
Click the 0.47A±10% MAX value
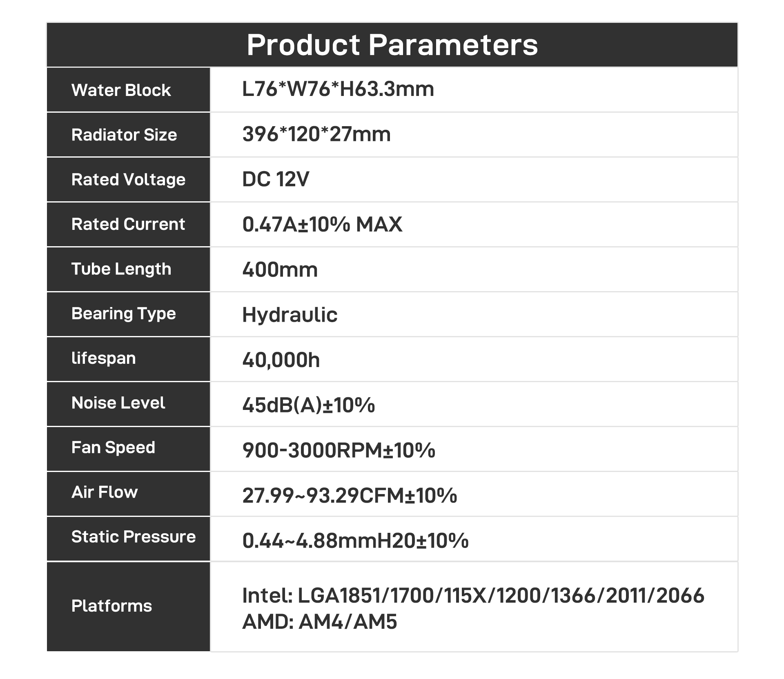pos(322,224)
